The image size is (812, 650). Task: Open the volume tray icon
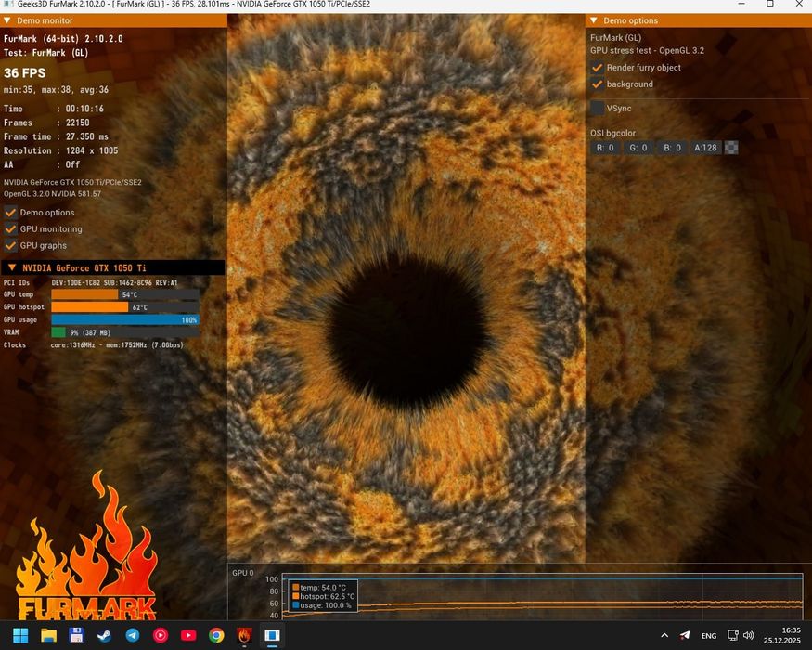749,635
